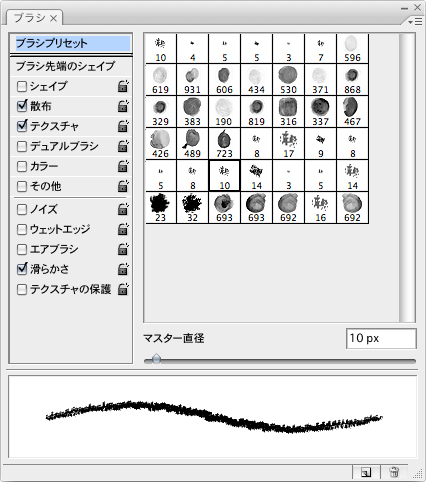This screenshot has height=482, width=426.
Task: Toggle the lock icon beside エアブラシ
Action: (123, 249)
